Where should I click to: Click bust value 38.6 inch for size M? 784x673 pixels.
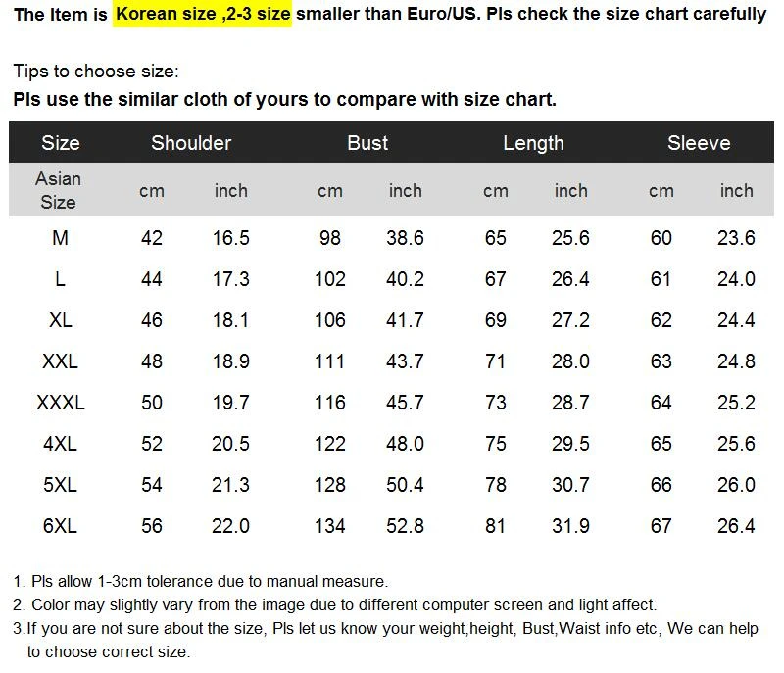[405, 238]
